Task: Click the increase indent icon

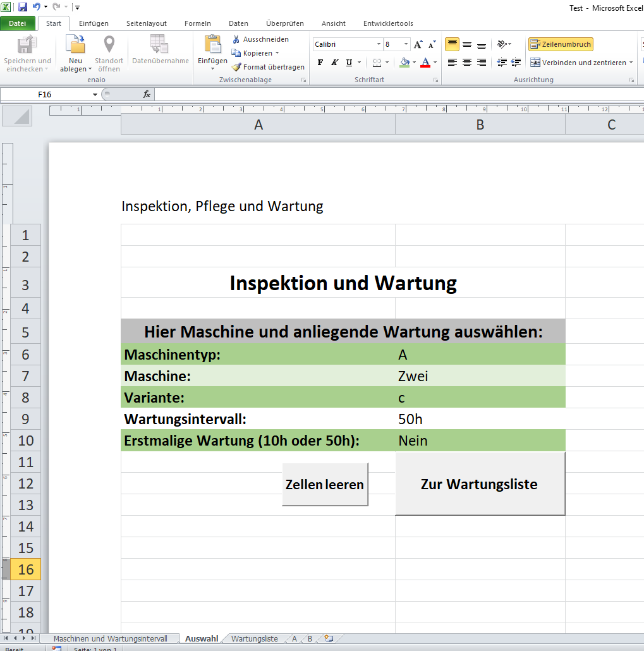Action: click(x=516, y=63)
